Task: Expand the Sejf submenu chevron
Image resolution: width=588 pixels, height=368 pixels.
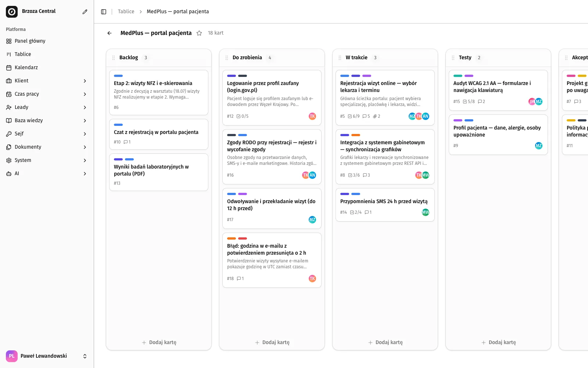Action: (85, 134)
